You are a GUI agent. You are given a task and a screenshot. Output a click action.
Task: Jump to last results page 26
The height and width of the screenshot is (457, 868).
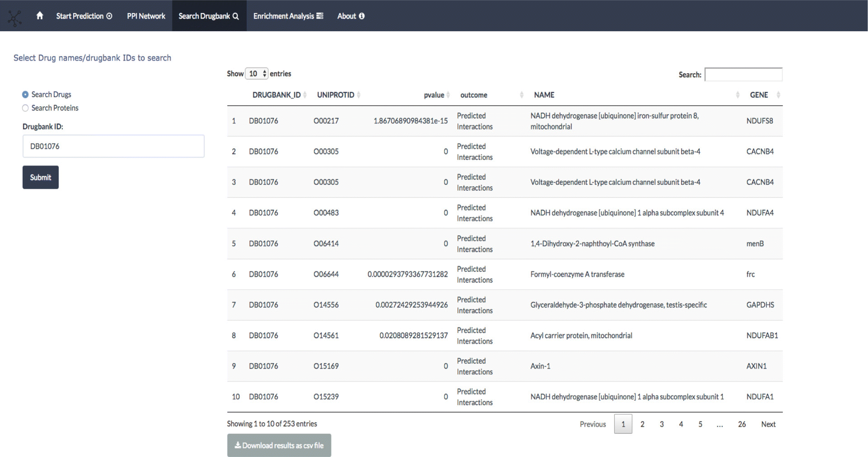[742, 424]
